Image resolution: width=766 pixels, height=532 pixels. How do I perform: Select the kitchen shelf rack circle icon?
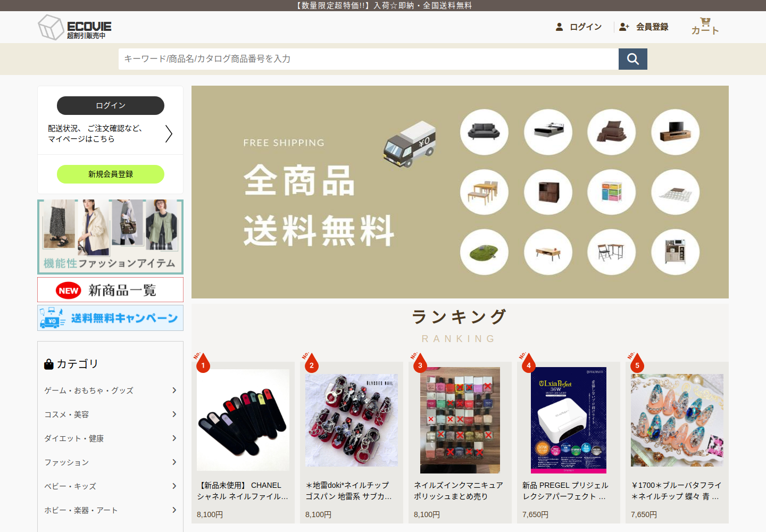click(x=676, y=252)
